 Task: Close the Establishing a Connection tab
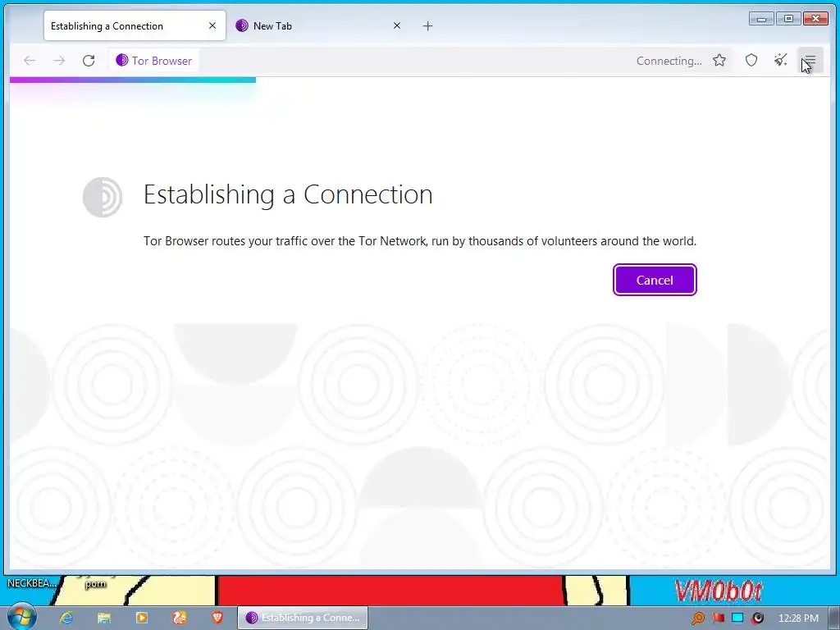point(212,25)
